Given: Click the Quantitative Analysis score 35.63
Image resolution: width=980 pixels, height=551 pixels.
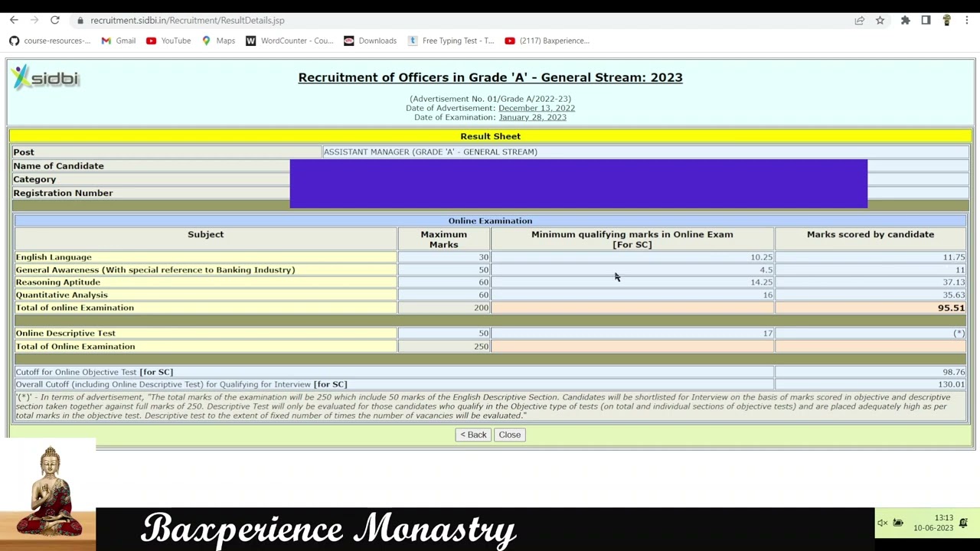Looking at the screenshot, I should click(953, 295).
